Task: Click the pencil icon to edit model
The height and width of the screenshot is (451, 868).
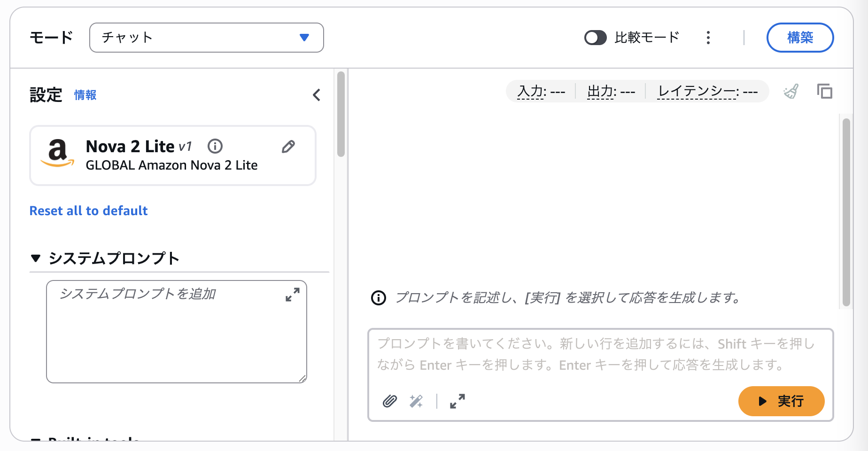Action: (288, 147)
